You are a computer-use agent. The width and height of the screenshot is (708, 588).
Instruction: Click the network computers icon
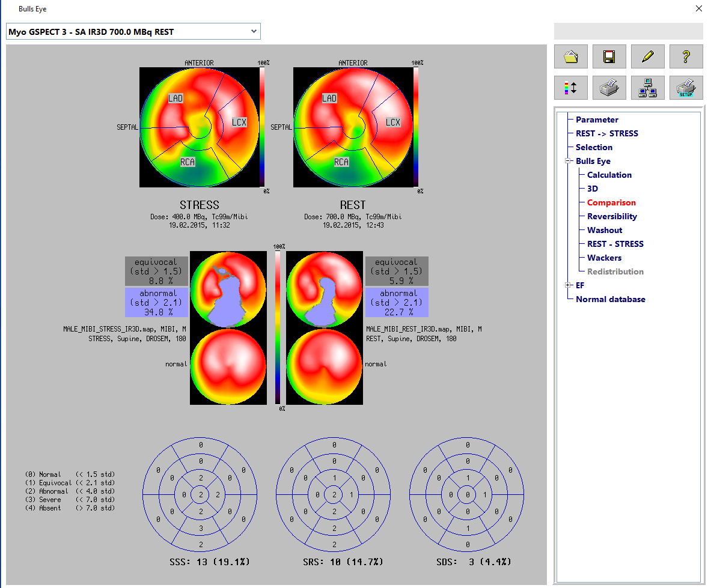coord(647,88)
